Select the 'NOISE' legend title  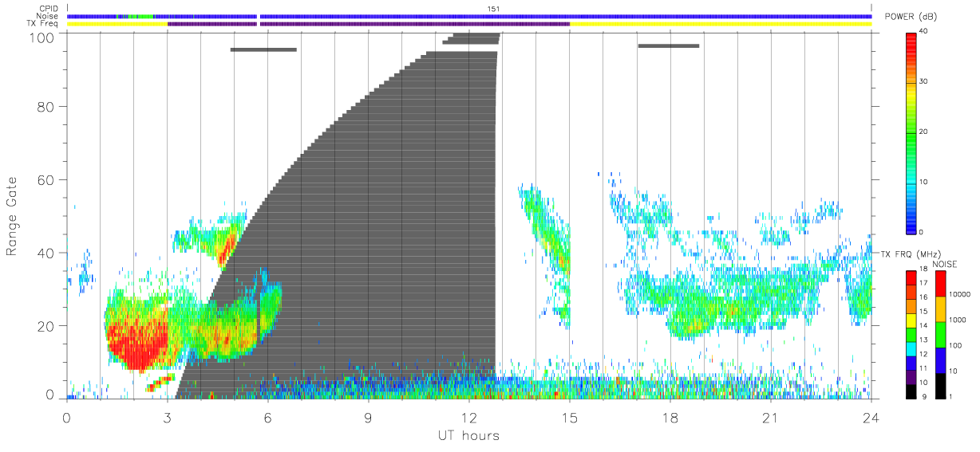pyautogui.click(x=944, y=263)
